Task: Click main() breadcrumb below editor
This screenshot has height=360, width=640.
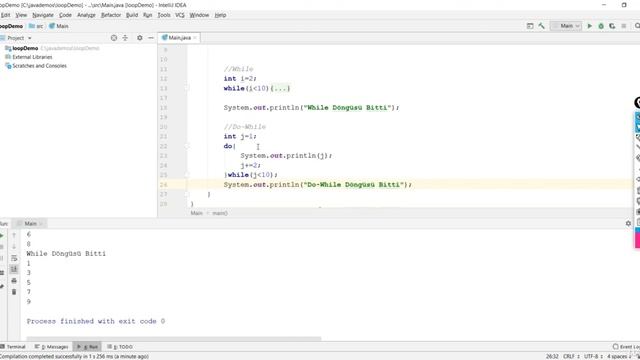Action: pos(220,213)
